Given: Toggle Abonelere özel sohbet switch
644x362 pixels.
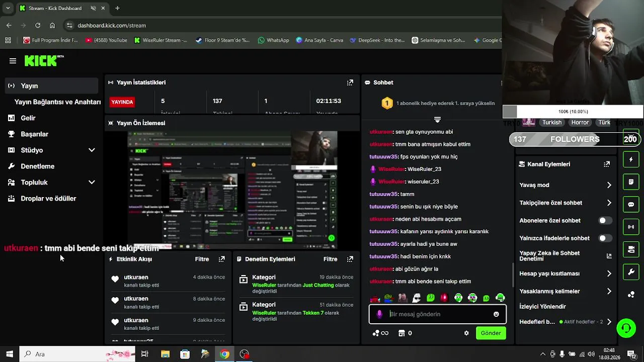Looking at the screenshot, I should [605, 220].
